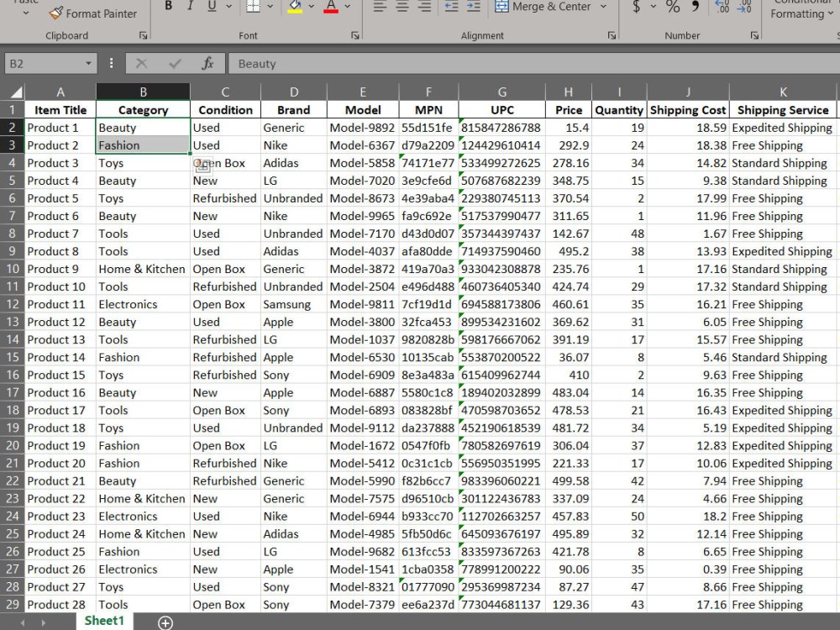This screenshot has width=840, height=630.
Task: Select cell containing Product 14
Action: pyautogui.click(x=60, y=357)
